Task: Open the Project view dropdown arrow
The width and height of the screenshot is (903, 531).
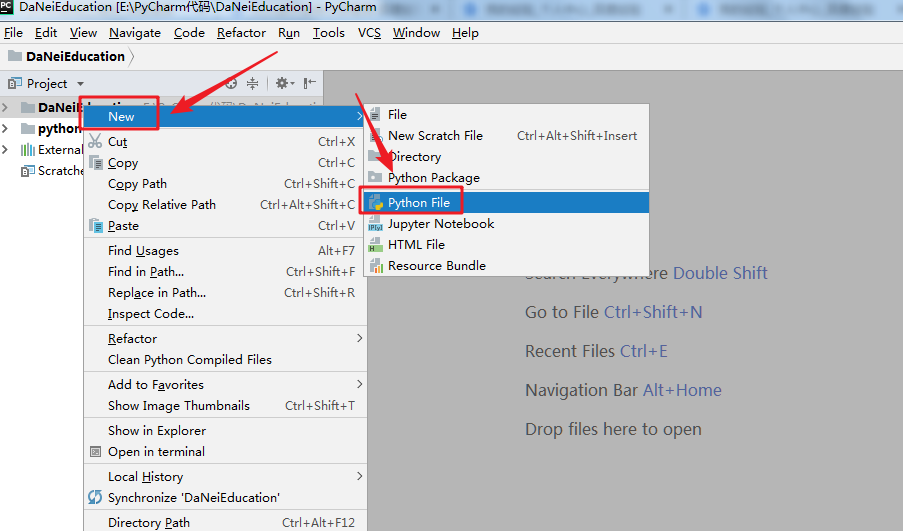Action: [x=80, y=84]
